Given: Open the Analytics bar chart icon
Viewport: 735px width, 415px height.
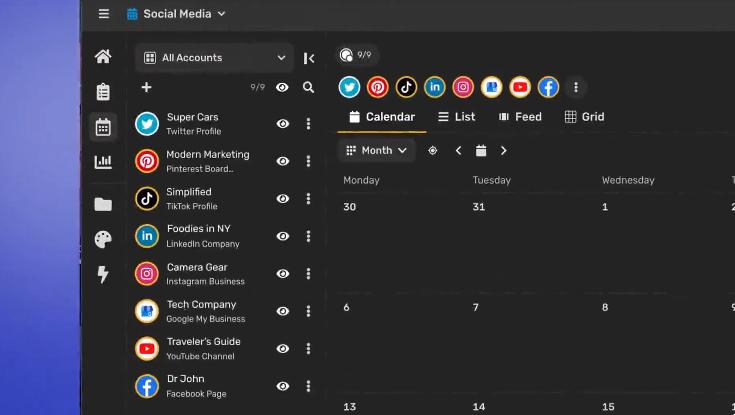Looking at the screenshot, I should pos(103,162).
